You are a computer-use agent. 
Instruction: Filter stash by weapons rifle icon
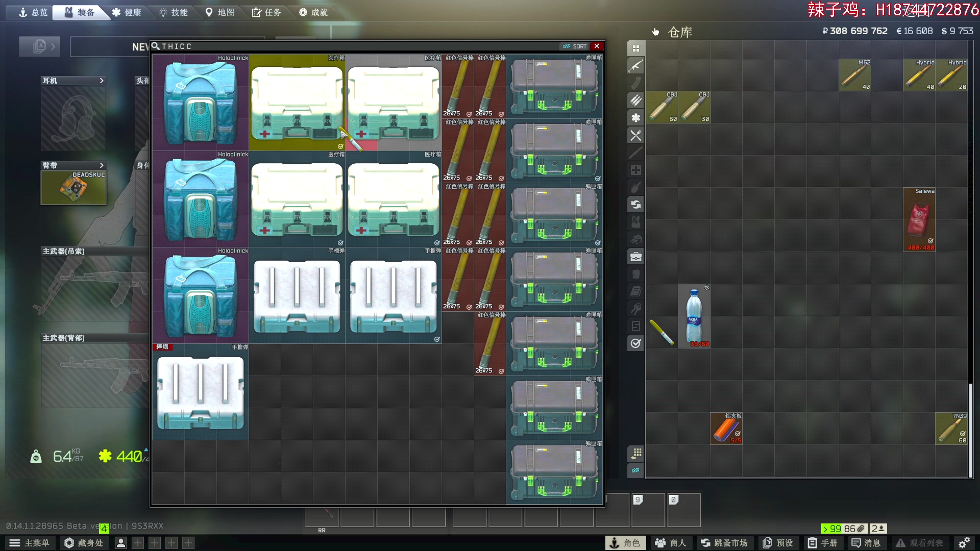point(635,66)
